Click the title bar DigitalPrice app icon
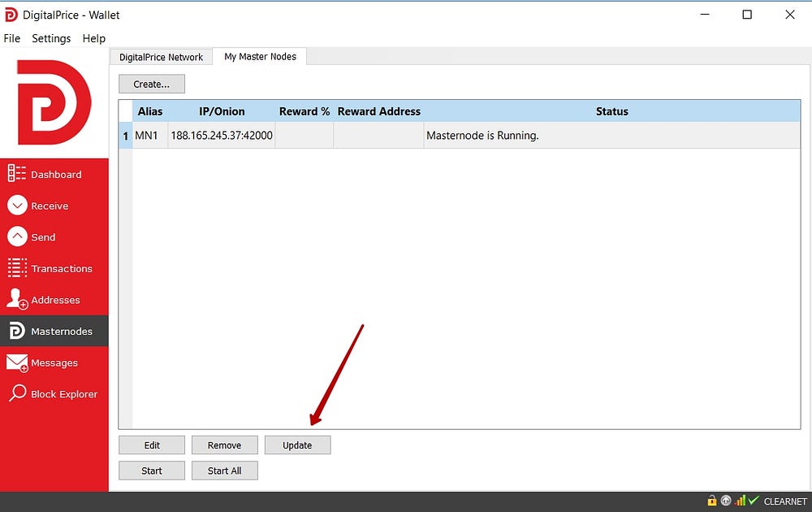812x512 pixels. click(11, 15)
